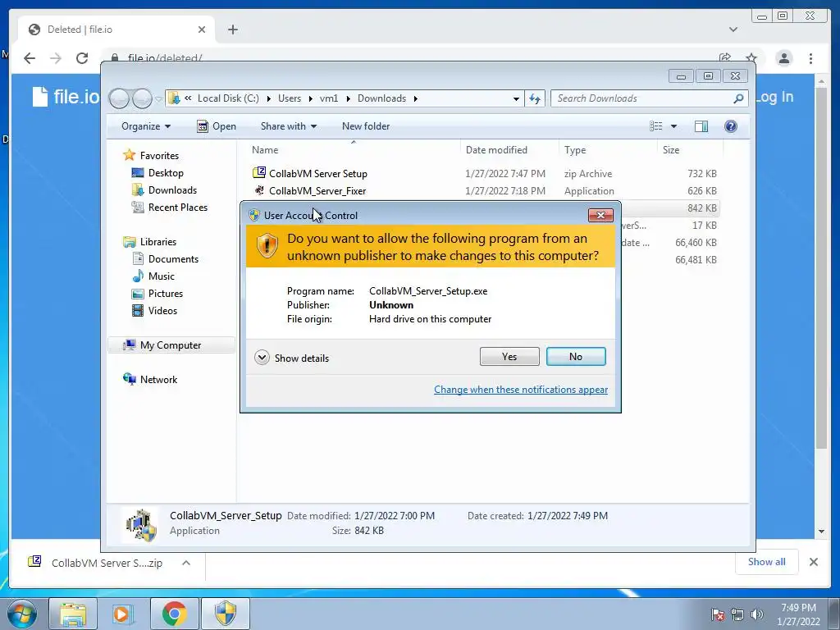Click the Explorer back button
The width and height of the screenshot is (840, 630).
[x=119, y=98]
